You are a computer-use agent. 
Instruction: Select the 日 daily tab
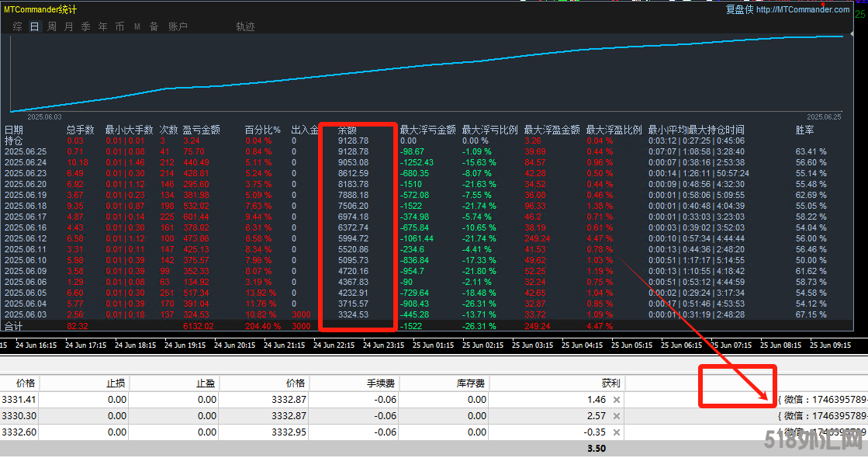34,26
